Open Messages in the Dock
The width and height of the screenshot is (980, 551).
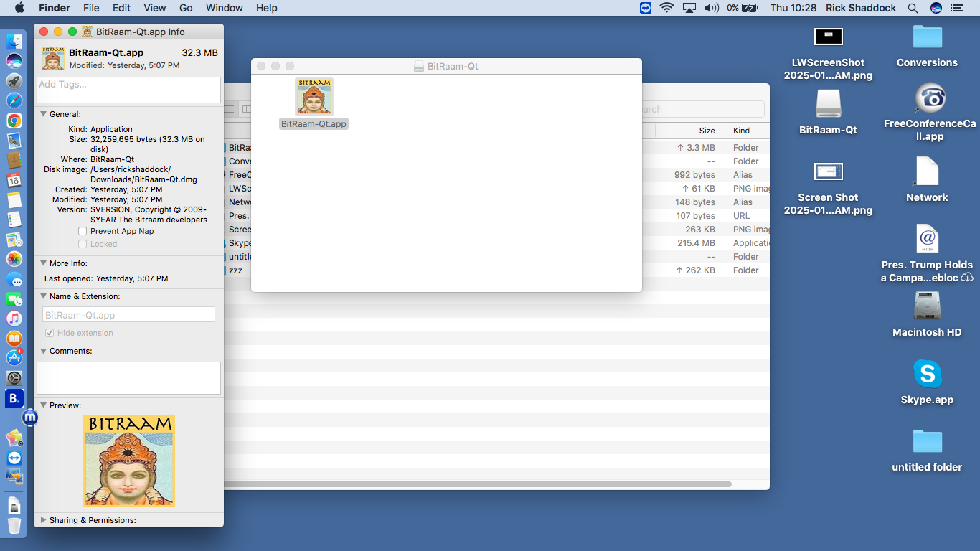tap(14, 279)
